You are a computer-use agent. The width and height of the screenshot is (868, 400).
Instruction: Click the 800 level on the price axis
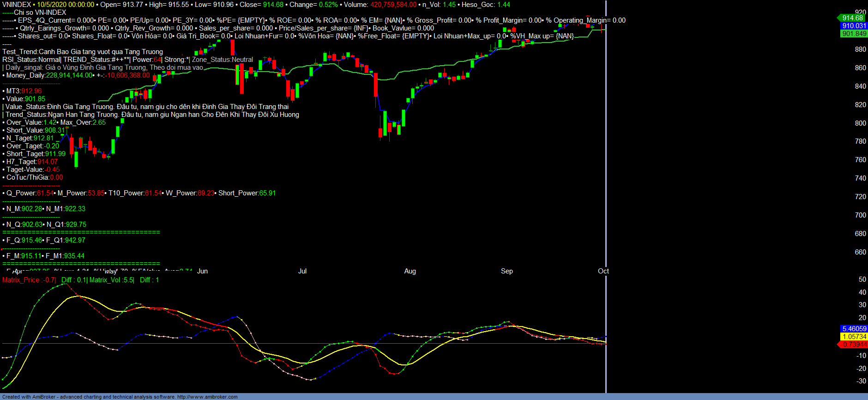tap(860, 123)
